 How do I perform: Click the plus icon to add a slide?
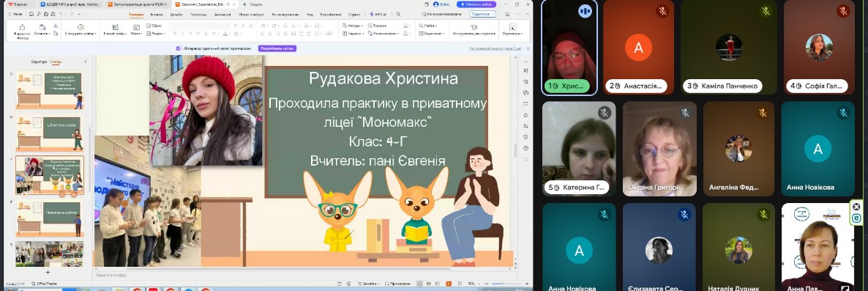click(x=48, y=272)
